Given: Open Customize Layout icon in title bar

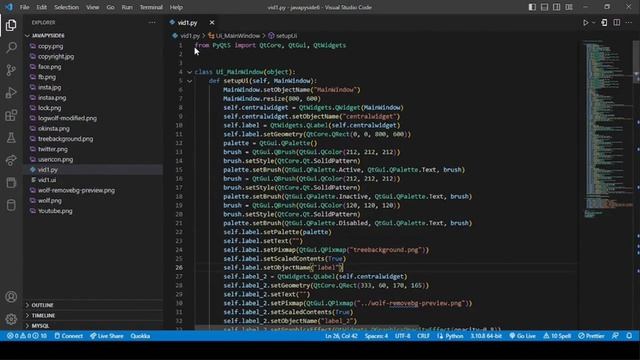Looking at the screenshot, I should (x=569, y=7).
